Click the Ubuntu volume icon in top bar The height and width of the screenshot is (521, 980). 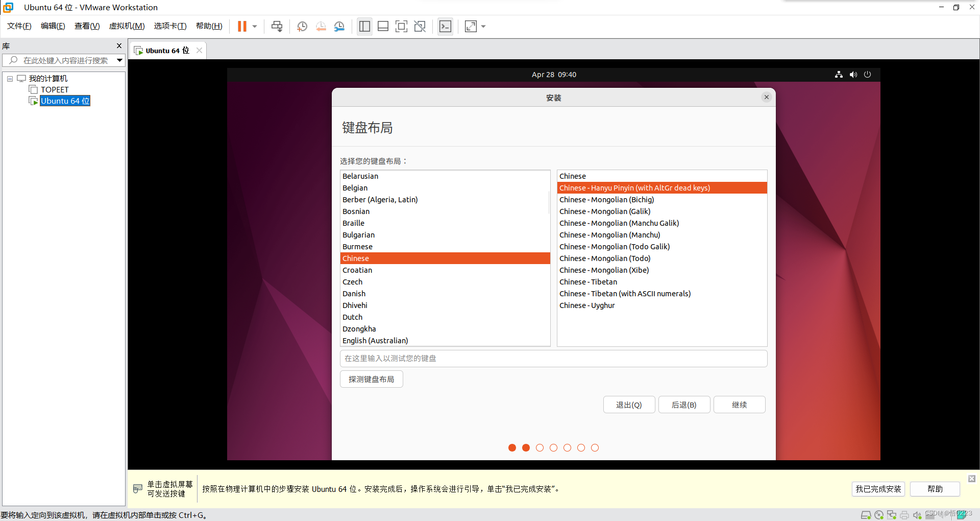point(853,75)
